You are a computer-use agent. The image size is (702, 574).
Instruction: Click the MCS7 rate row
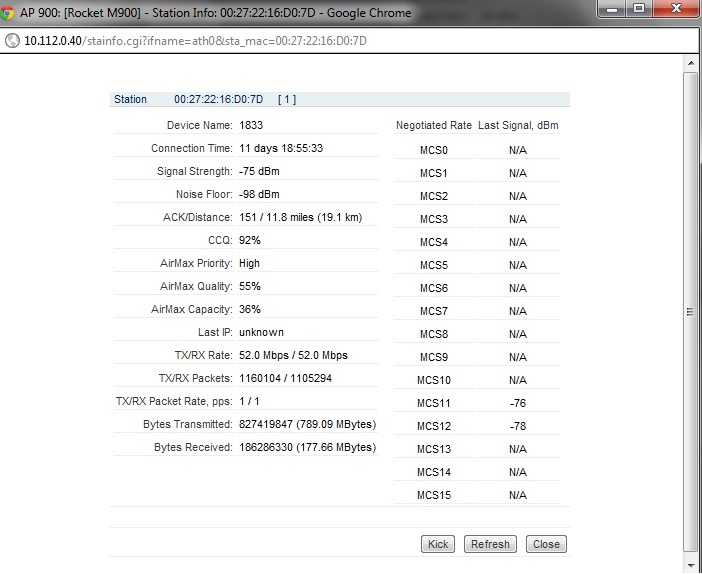(x=477, y=311)
